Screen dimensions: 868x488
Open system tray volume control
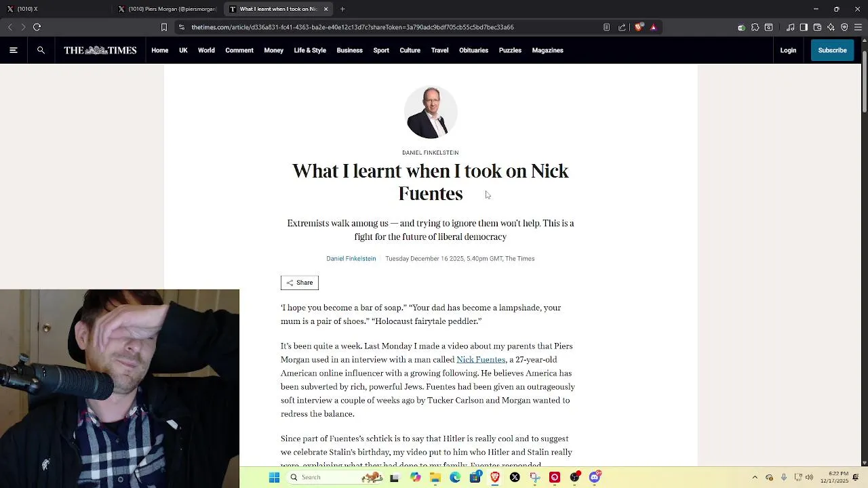(x=809, y=477)
